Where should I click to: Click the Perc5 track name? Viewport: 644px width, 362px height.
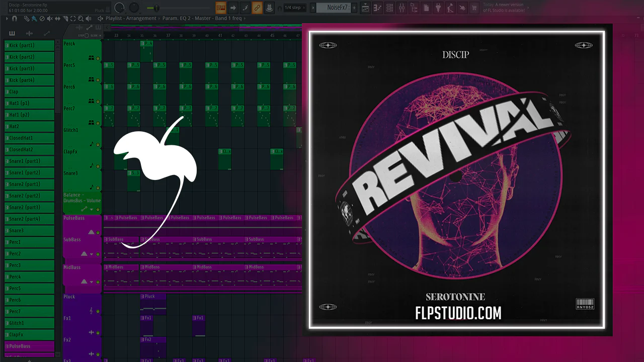click(69, 65)
